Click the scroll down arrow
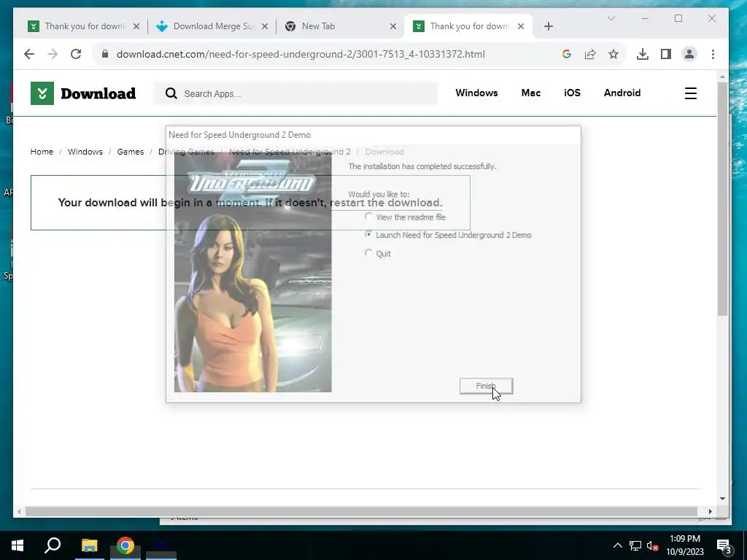The width and height of the screenshot is (747, 560). click(x=722, y=499)
